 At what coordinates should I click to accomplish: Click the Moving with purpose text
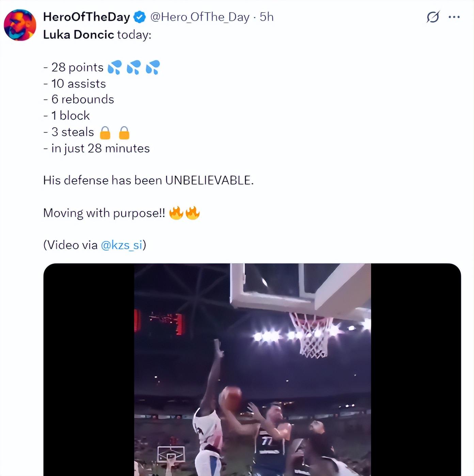[x=104, y=213]
